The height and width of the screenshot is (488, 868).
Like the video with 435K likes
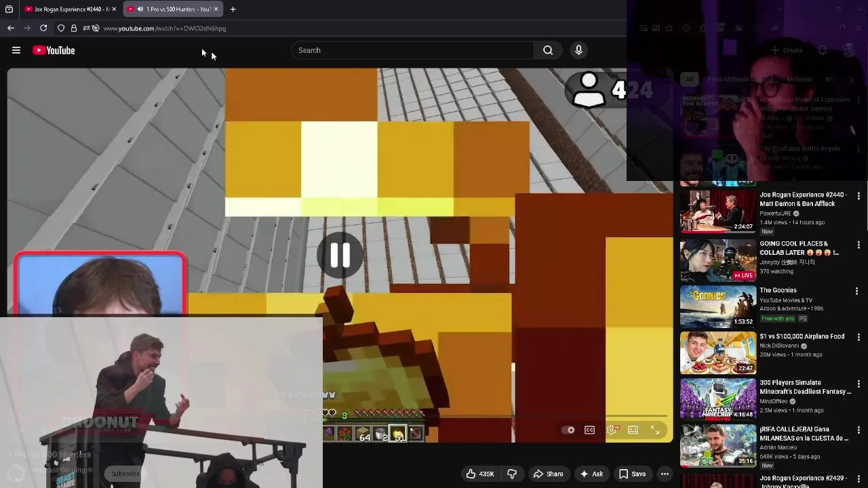479,474
